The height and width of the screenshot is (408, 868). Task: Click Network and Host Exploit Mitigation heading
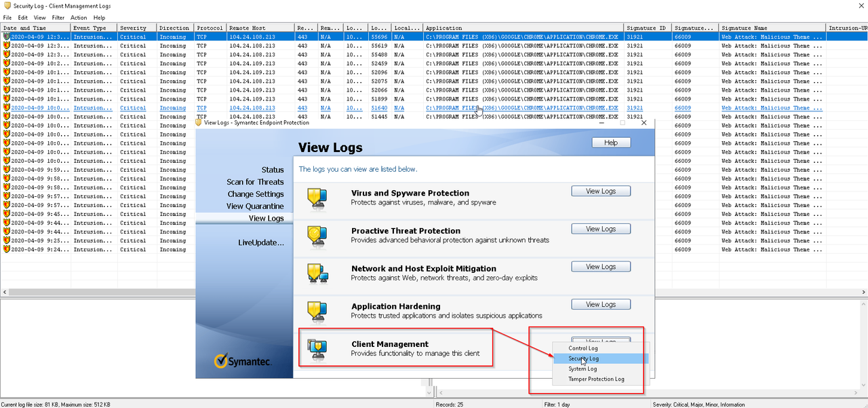coord(424,268)
